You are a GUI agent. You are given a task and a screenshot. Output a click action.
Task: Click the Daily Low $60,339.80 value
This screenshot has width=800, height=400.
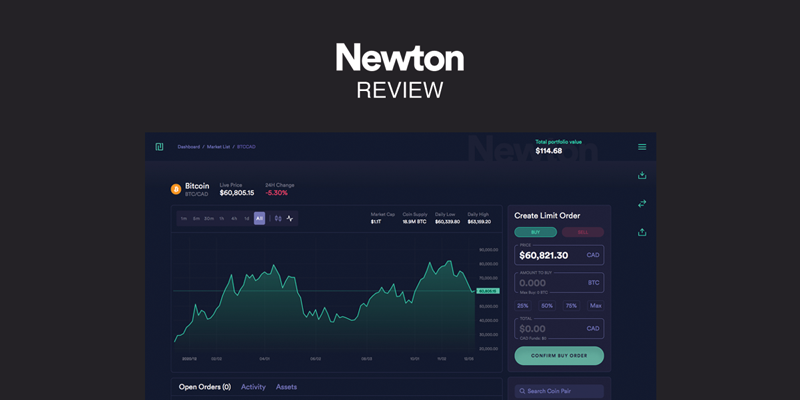click(447, 222)
